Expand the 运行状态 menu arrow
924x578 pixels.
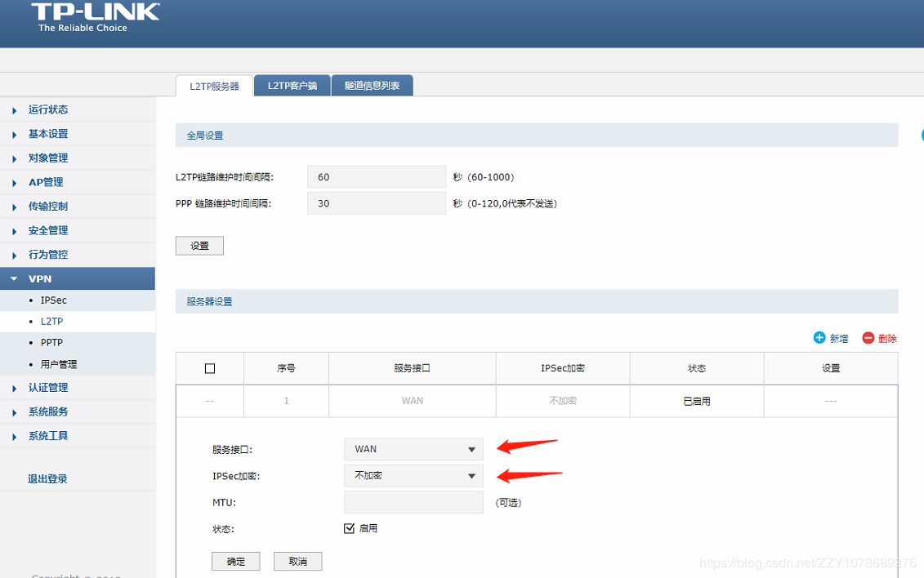14,110
